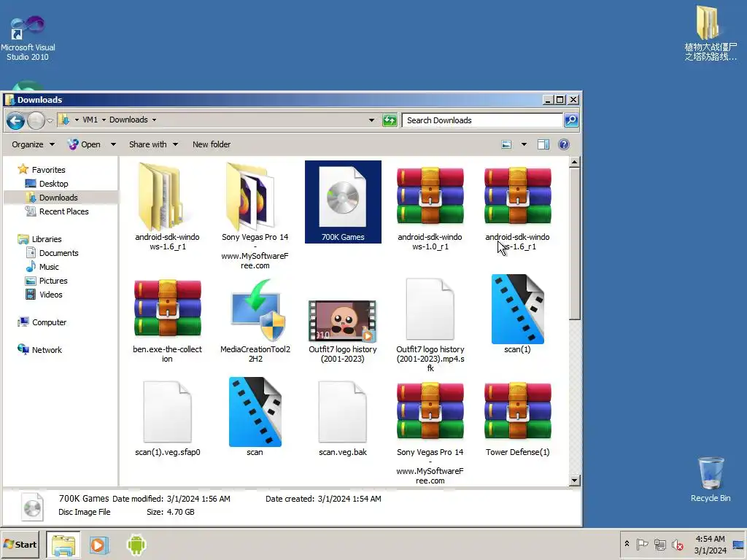Image resolution: width=747 pixels, height=560 pixels.
Task: Select Libraries in navigation pane
Action: coord(39,239)
